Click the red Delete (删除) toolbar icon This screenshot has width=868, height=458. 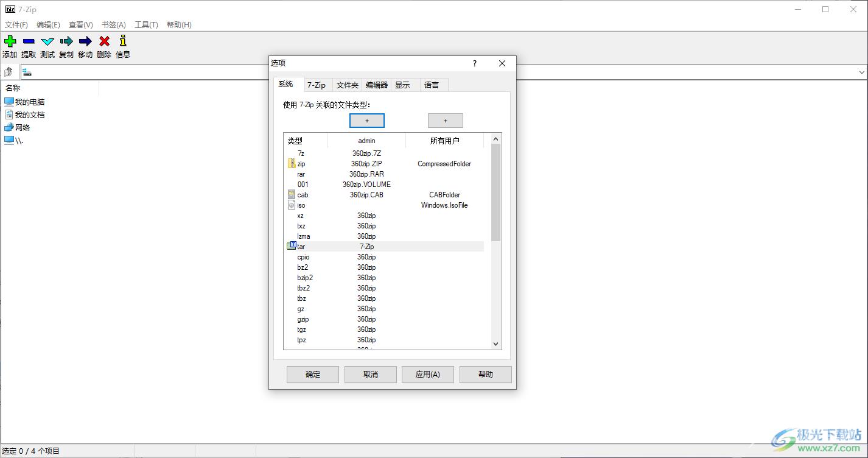coord(104,41)
